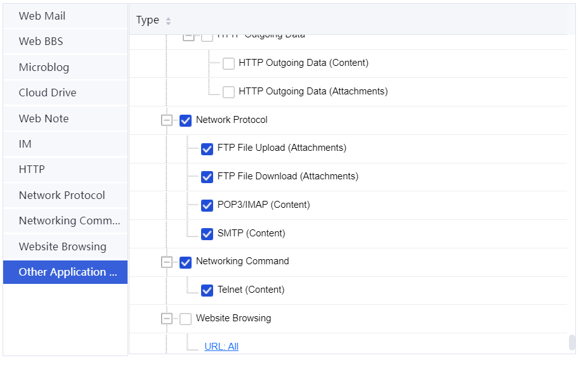This screenshot has height=365, width=588.
Task: Uncheck the SMTP (Content) option
Action: pos(207,234)
